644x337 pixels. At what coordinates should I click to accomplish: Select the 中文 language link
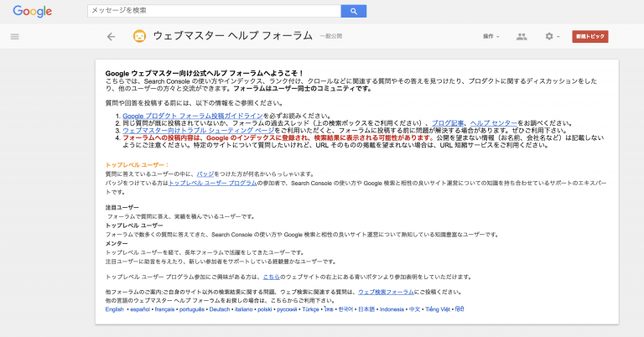click(415, 309)
